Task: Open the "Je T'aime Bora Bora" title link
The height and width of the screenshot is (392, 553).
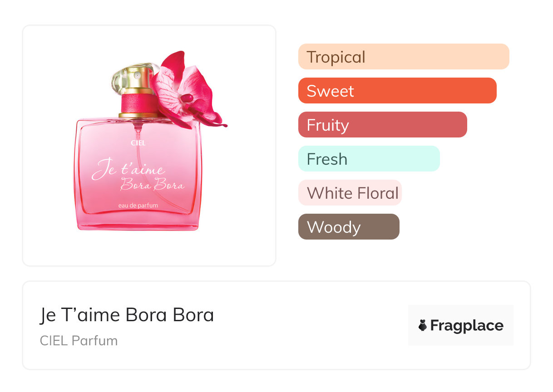Action: [x=127, y=315]
